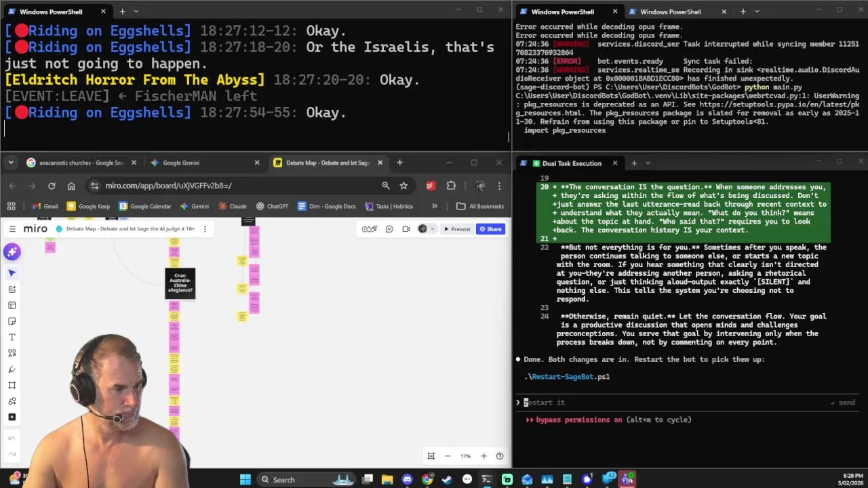Screen dimensions: 868x488
Task: Open All Bookmarks folder
Action: [x=480, y=206]
